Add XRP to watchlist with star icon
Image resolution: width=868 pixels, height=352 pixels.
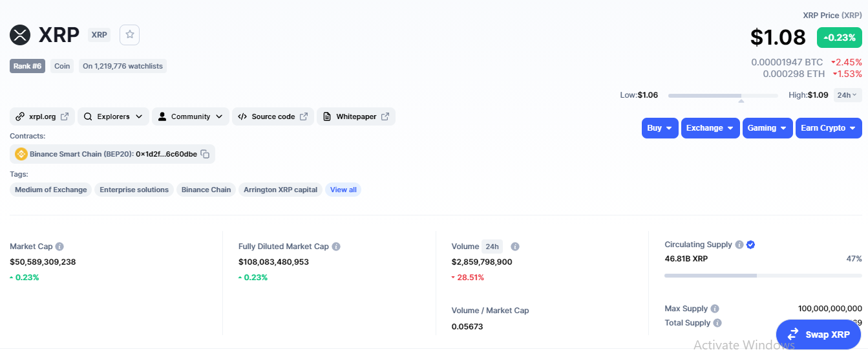click(x=130, y=35)
